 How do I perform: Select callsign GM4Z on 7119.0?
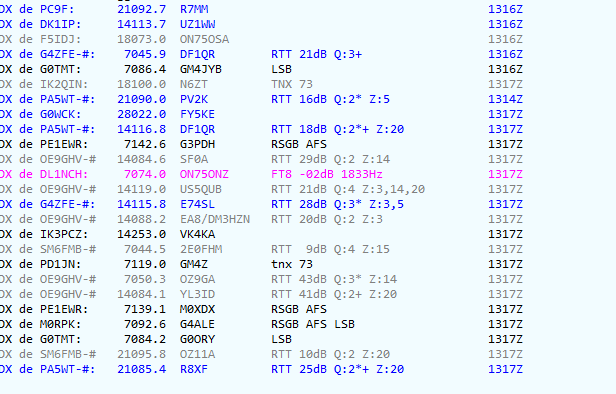pyautogui.click(x=194, y=264)
